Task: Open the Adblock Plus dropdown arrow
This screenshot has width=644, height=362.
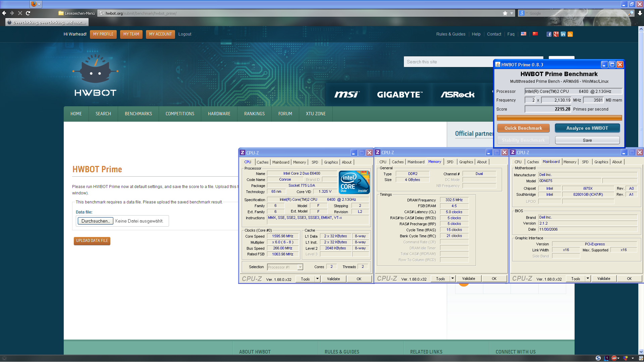Action: coord(619,358)
